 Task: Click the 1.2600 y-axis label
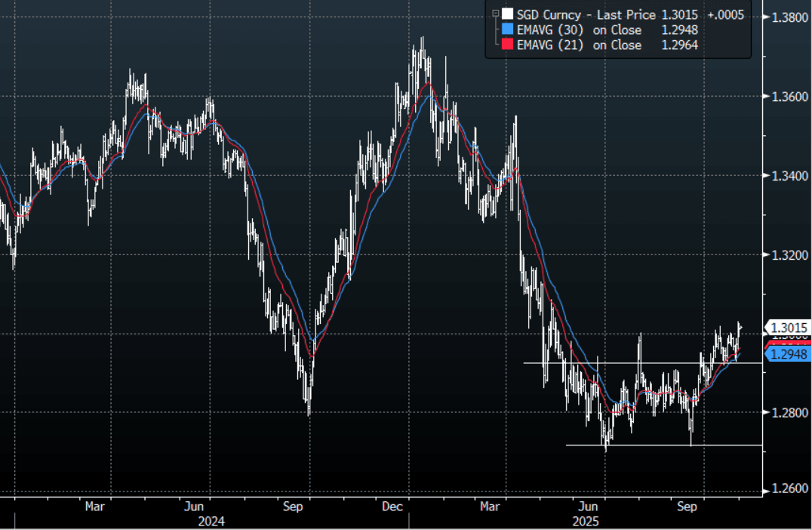coord(788,491)
